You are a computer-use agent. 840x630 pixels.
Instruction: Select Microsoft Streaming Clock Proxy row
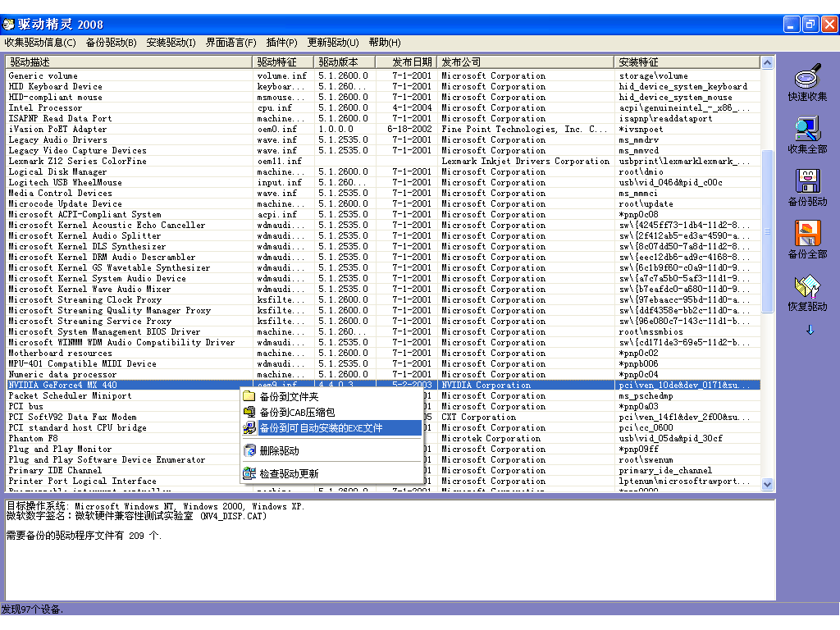[x=383, y=300]
